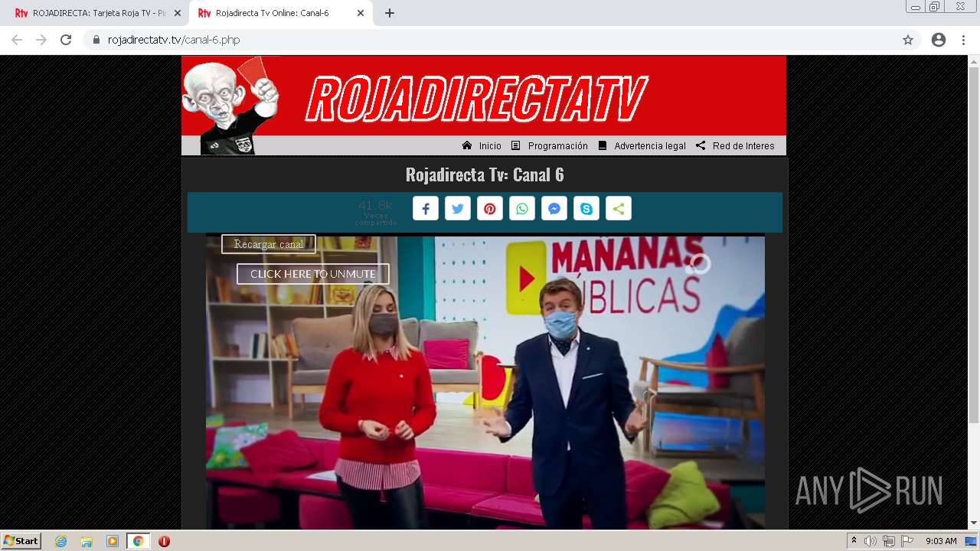Open red Opera-like taskbar icon

click(x=164, y=541)
